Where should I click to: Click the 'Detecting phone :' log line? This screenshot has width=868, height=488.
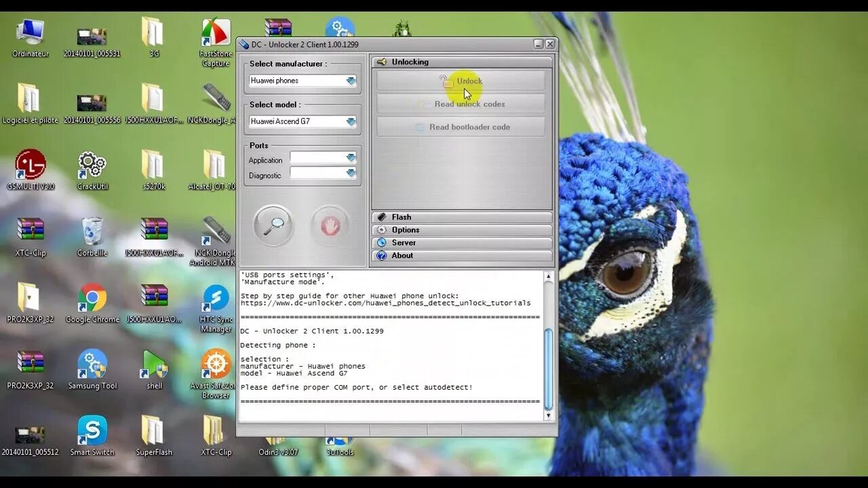[278, 346]
